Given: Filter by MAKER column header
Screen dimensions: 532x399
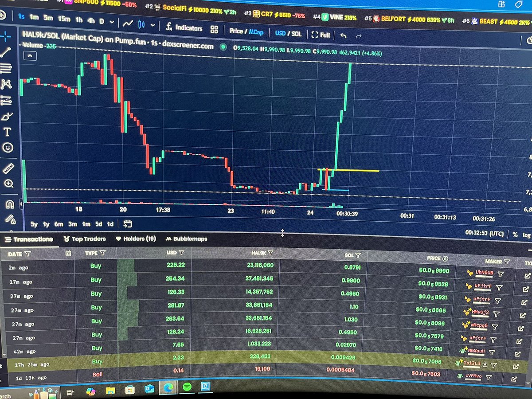Looking at the screenshot, I should pos(506,262).
